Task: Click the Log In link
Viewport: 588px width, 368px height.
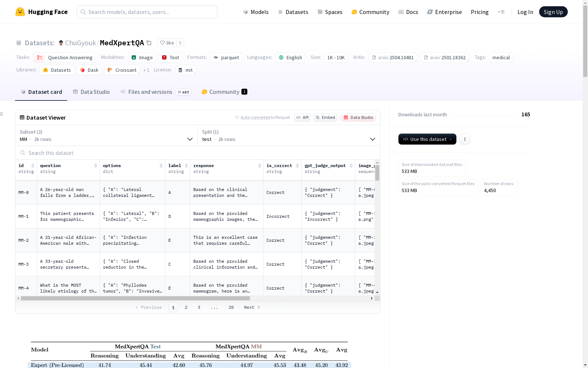Action: 525,12
